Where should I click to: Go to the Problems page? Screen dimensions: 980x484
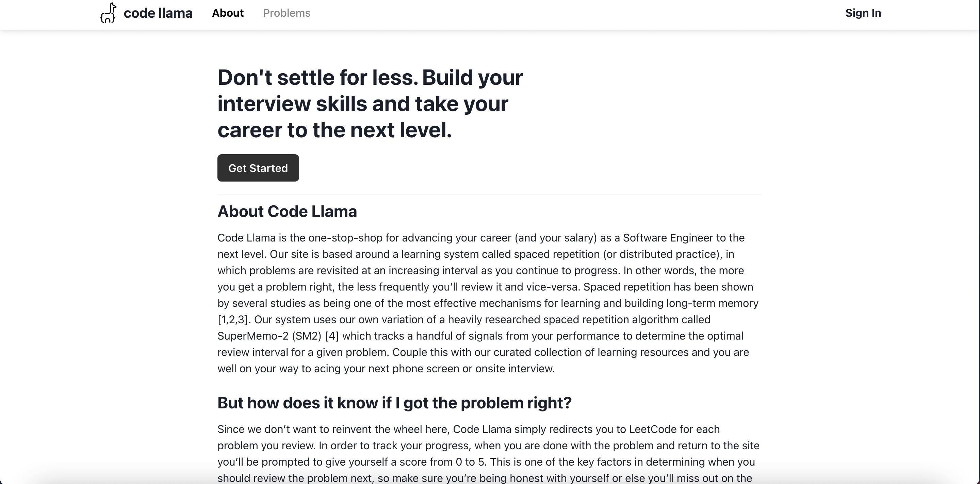coord(287,13)
